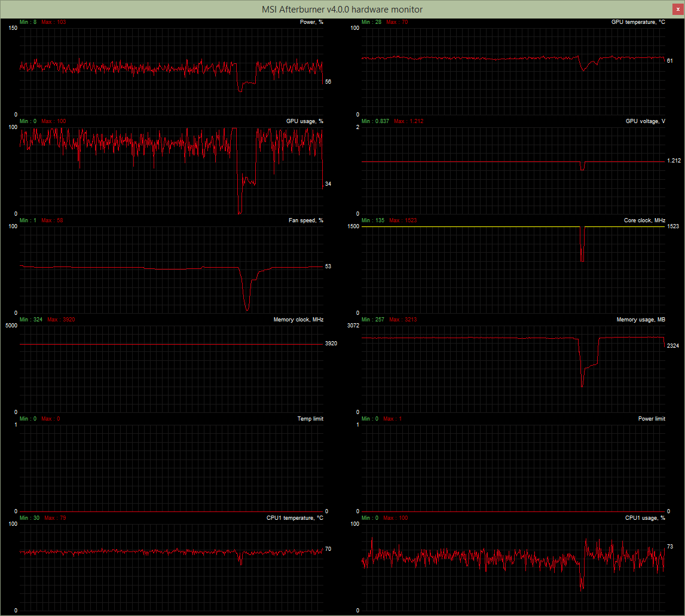Click the GPU usage current value '34'
Image resolution: width=685 pixels, height=616 pixels.
pos(328,184)
